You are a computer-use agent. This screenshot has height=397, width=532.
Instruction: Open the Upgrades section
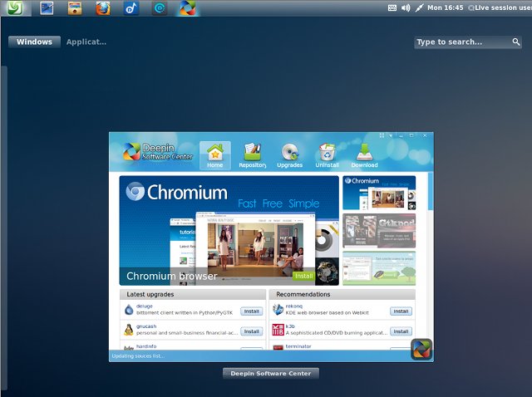(x=290, y=155)
